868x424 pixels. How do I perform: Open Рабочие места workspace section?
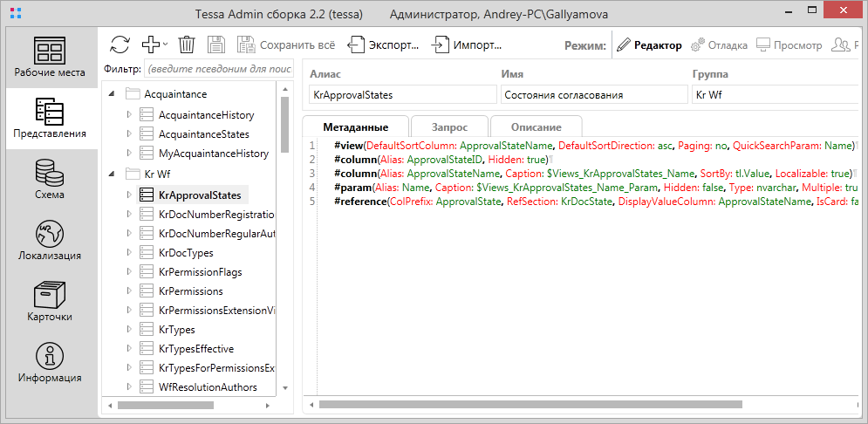click(x=50, y=58)
